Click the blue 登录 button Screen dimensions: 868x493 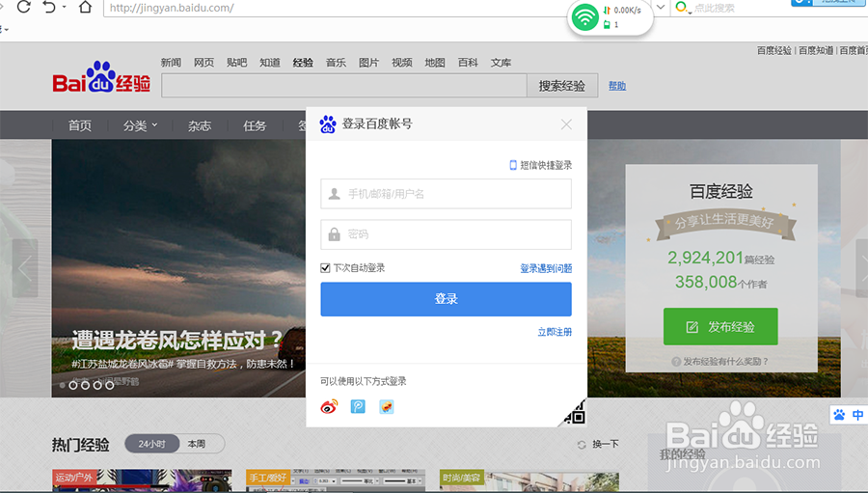pyautogui.click(x=447, y=299)
